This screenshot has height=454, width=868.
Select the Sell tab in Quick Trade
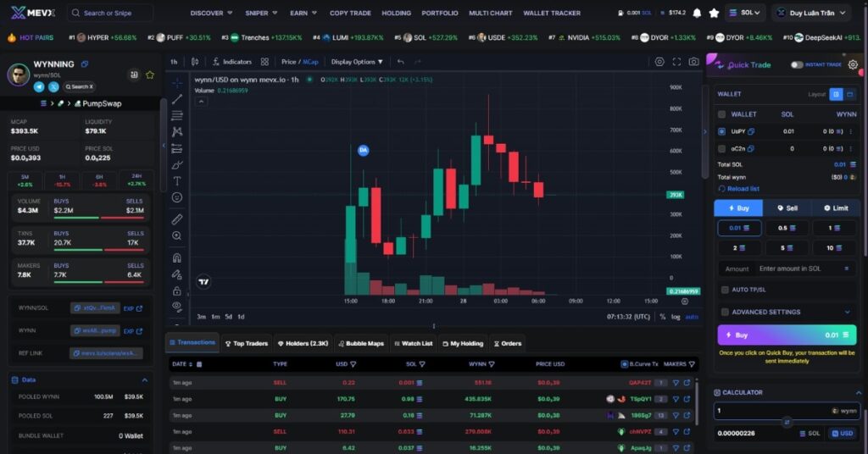787,208
